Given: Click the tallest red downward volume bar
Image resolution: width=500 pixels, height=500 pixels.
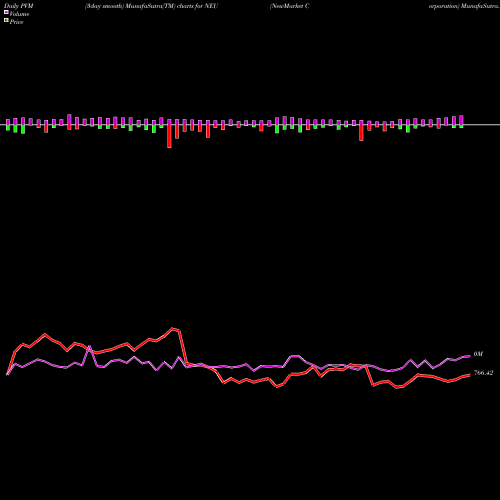Looking at the screenshot, I should point(169,136).
